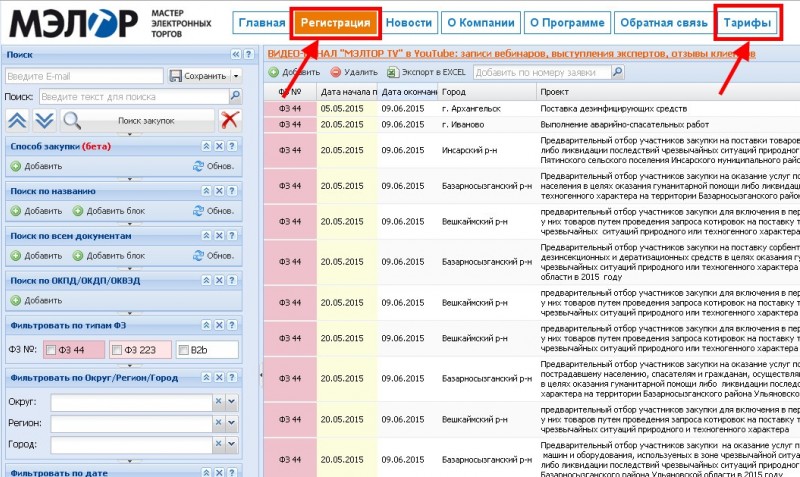This screenshot has height=477, width=800.
Task: Toggle the B2b checkbox
Action: point(183,350)
